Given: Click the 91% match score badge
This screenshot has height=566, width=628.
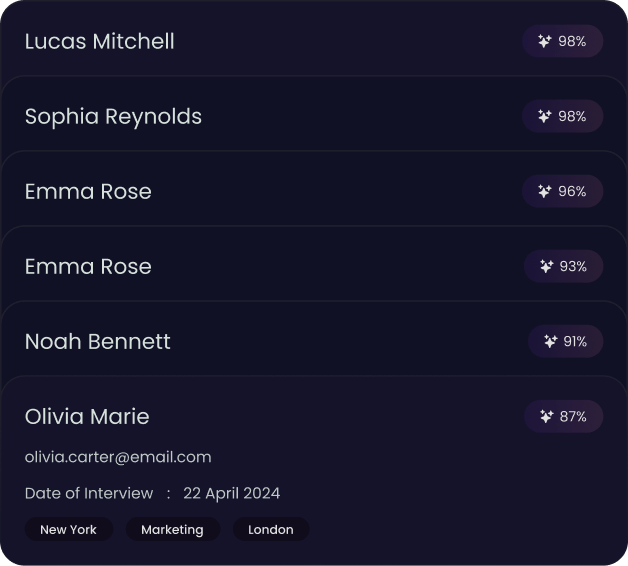Looking at the screenshot, I should (565, 341).
